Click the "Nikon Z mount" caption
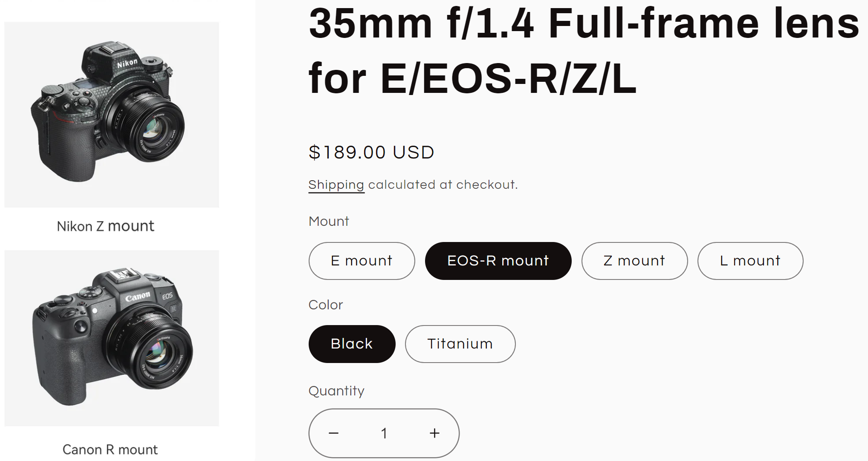Viewport: 868px width, 461px height. [106, 226]
